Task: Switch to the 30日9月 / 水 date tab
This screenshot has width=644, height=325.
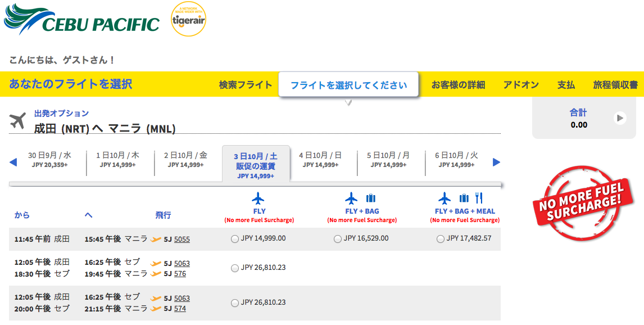Action: pos(49,160)
